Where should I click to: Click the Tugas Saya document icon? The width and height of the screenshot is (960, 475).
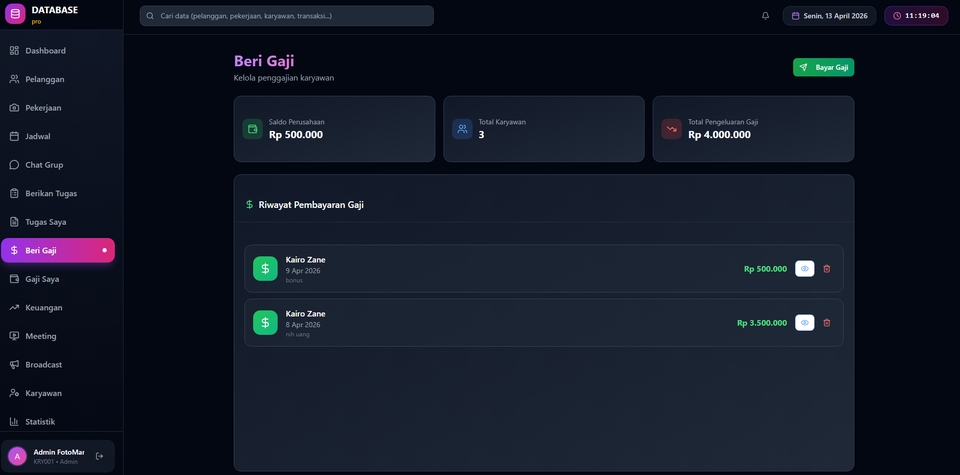[14, 222]
